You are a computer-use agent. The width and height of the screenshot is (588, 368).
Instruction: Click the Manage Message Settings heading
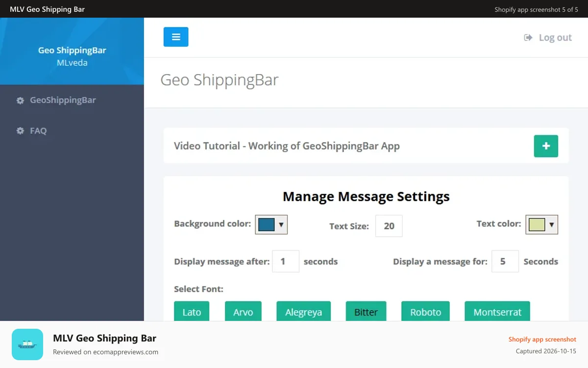(366, 196)
